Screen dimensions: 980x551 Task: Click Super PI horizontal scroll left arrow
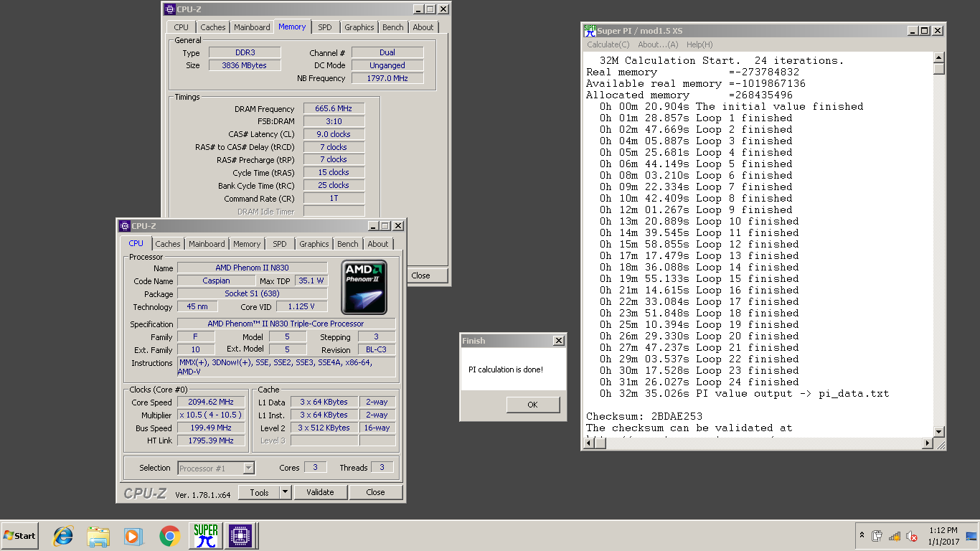tap(590, 443)
